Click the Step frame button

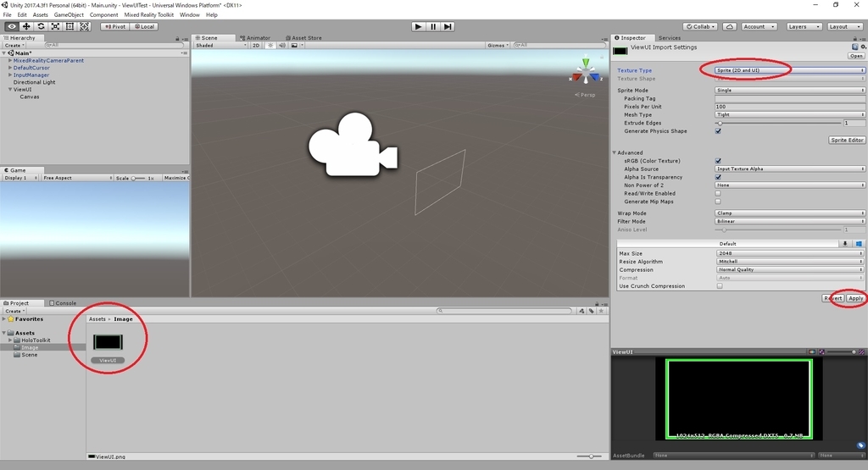(x=448, y=26)
